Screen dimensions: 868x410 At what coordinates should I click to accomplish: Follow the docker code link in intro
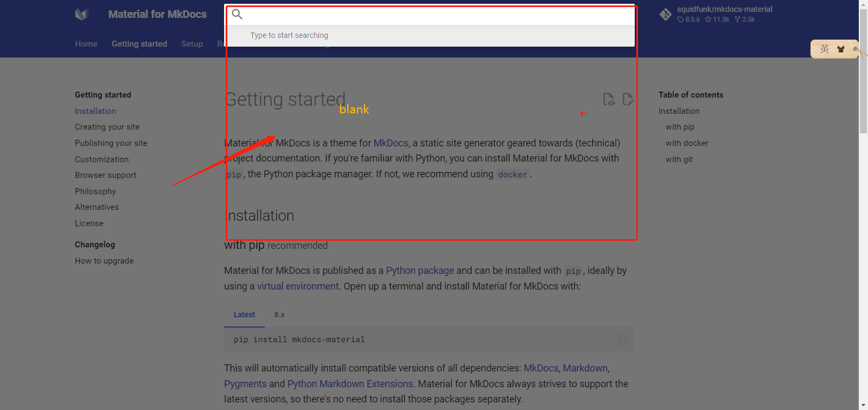tap(513, 175)
